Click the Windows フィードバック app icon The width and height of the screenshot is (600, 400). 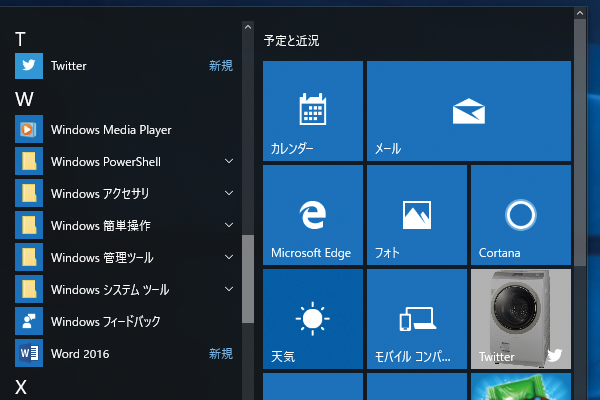point(29,321)
